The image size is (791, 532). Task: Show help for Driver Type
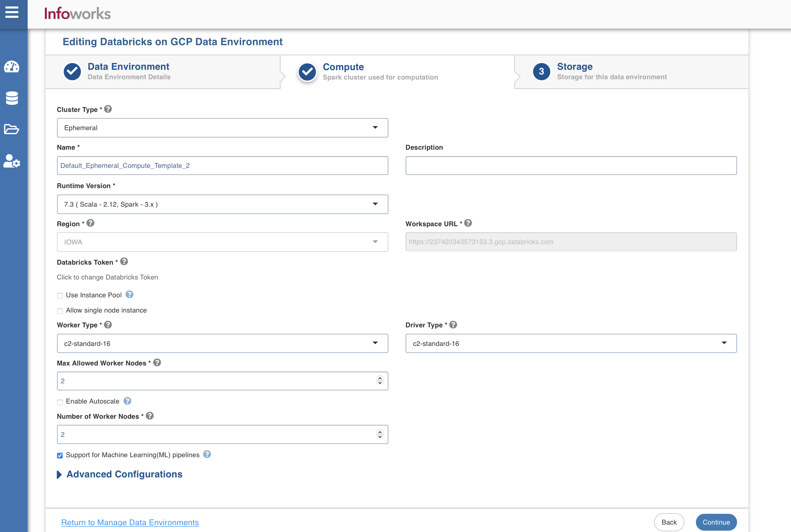point(453,325)
